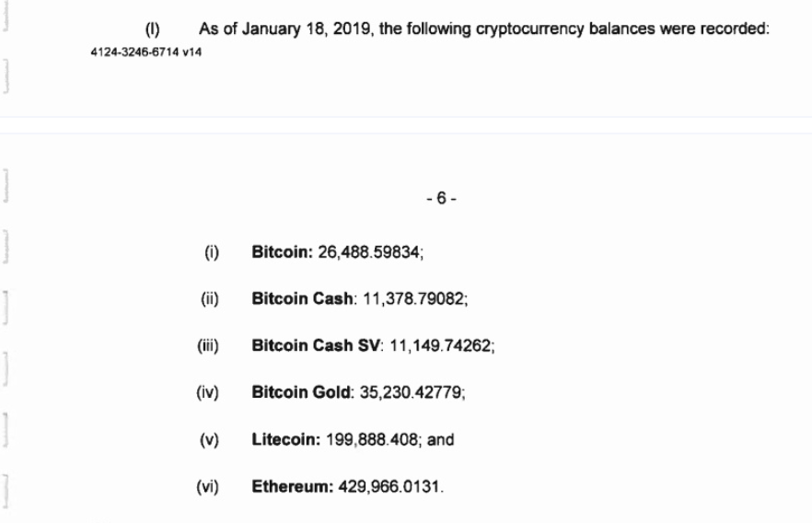Screen dimensions: 812x523
Task: Click the "(iii)" list marker
Action: [x=209, y=345]
